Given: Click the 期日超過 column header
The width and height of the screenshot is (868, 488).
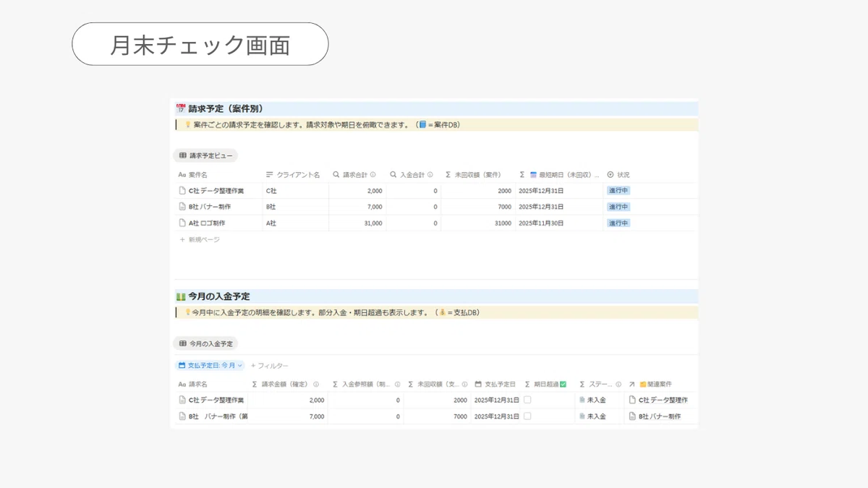Looking at the screenshot, I should (x=546, y=385).
